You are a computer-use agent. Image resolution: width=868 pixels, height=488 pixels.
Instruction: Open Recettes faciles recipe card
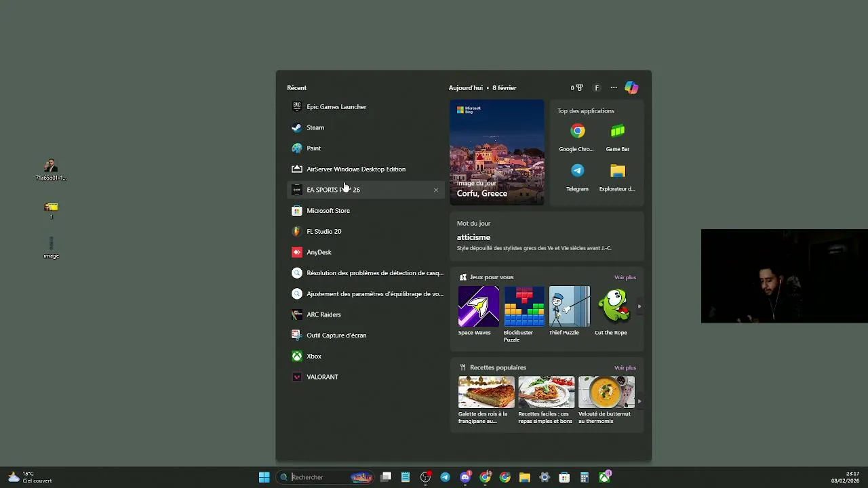(546, 401)
